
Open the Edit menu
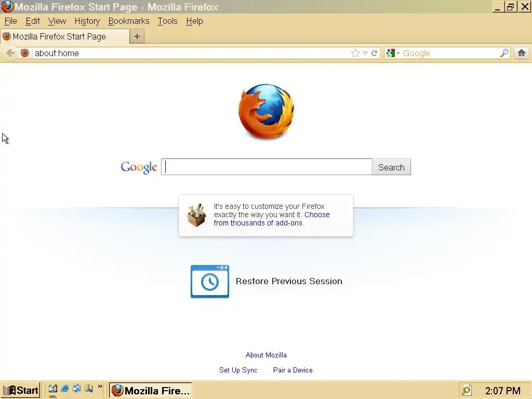coord(33,21)
